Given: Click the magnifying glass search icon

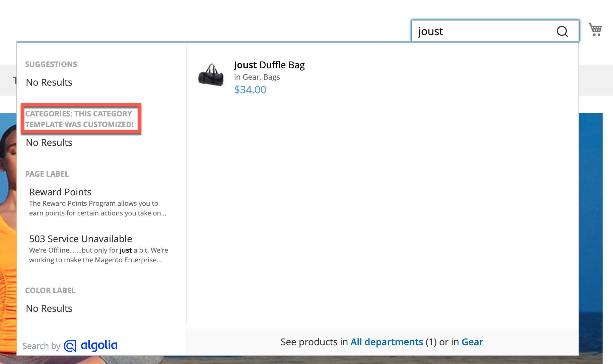Looking at the screenshot, I should point(562,31).
